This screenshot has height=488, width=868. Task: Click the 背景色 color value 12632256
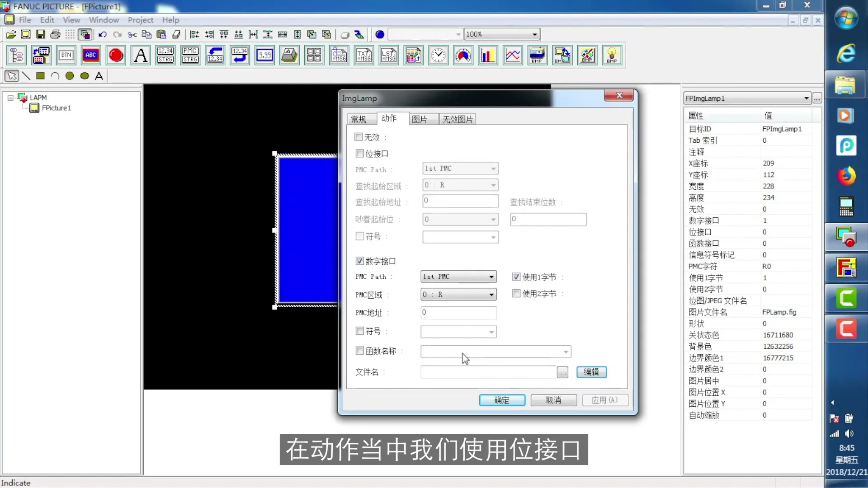tap(778, 346)
